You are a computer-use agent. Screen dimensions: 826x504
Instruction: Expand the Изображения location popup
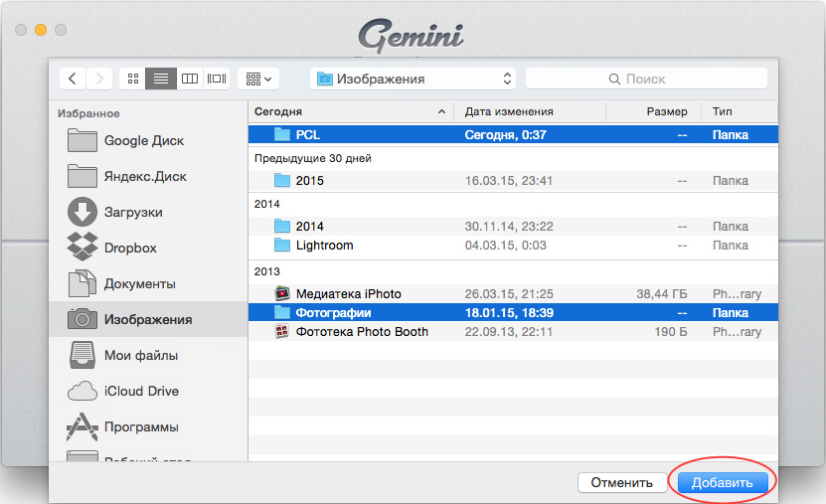point(413,79)
